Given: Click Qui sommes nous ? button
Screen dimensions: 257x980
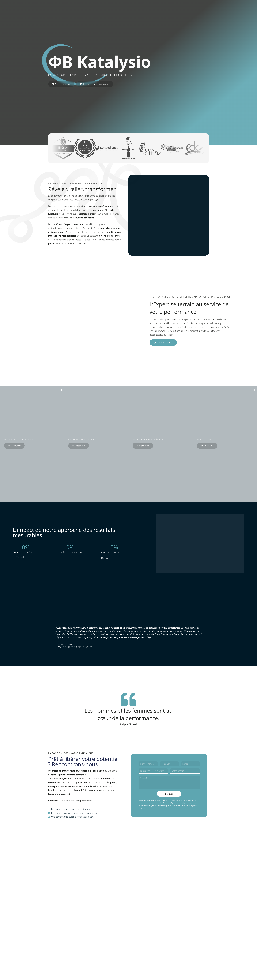Looking at the screenshot, I should click(163, 342).
